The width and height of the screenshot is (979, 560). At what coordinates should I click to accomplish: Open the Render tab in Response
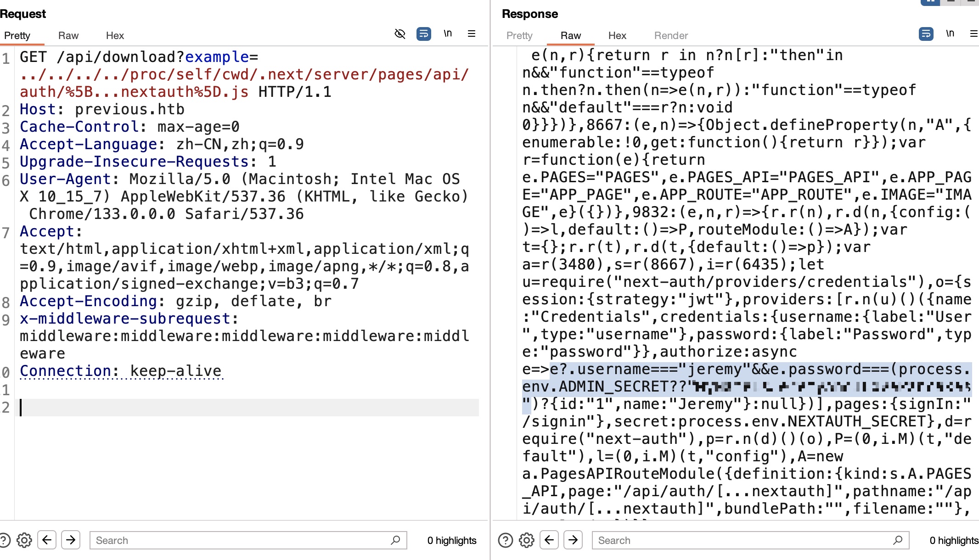tap(671, 36)
